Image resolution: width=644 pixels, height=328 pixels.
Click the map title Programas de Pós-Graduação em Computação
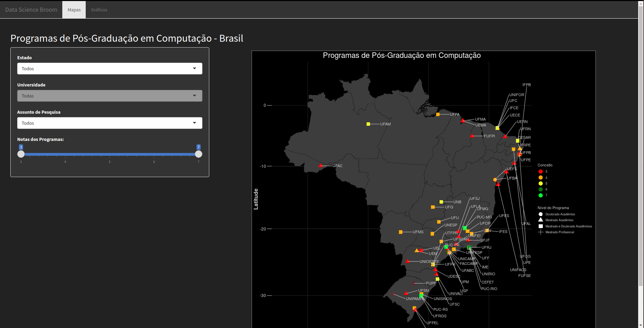[401, 55]
